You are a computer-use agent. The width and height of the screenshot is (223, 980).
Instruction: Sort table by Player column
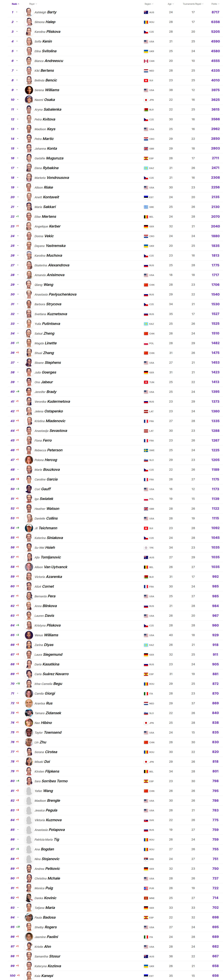click(32, 4)
